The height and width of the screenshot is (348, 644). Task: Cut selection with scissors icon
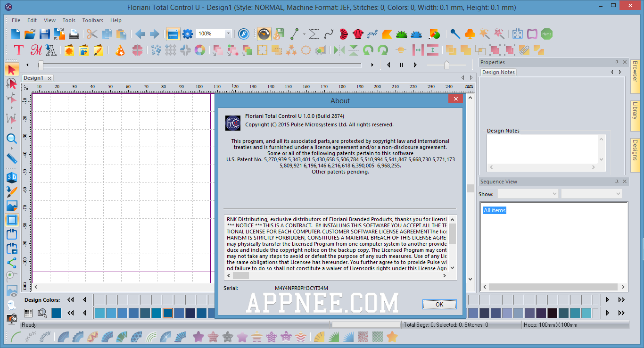pos(92,34)
